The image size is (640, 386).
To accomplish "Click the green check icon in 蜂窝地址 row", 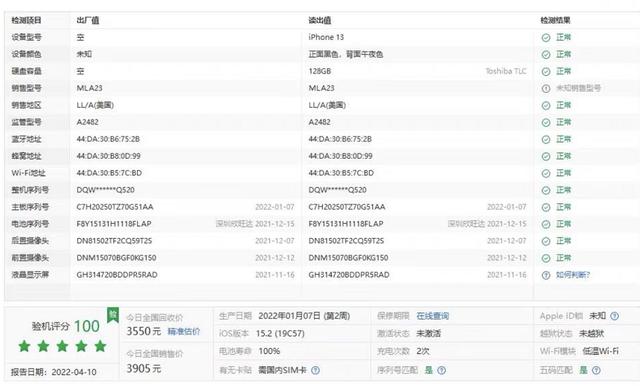I will click(546, 156).
